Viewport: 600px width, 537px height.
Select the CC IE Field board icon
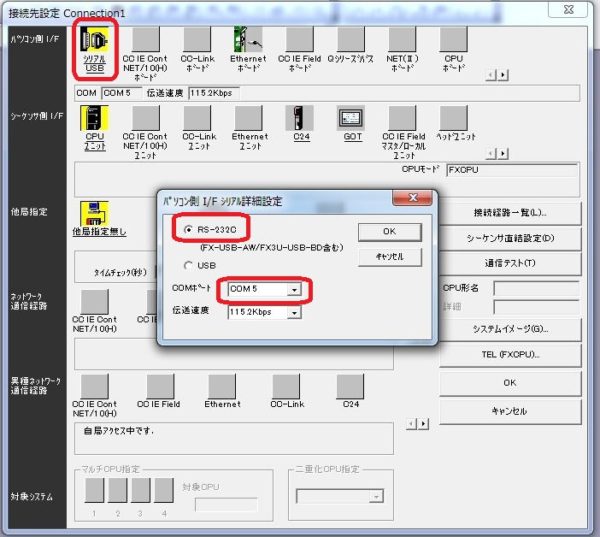coord(300,39)
